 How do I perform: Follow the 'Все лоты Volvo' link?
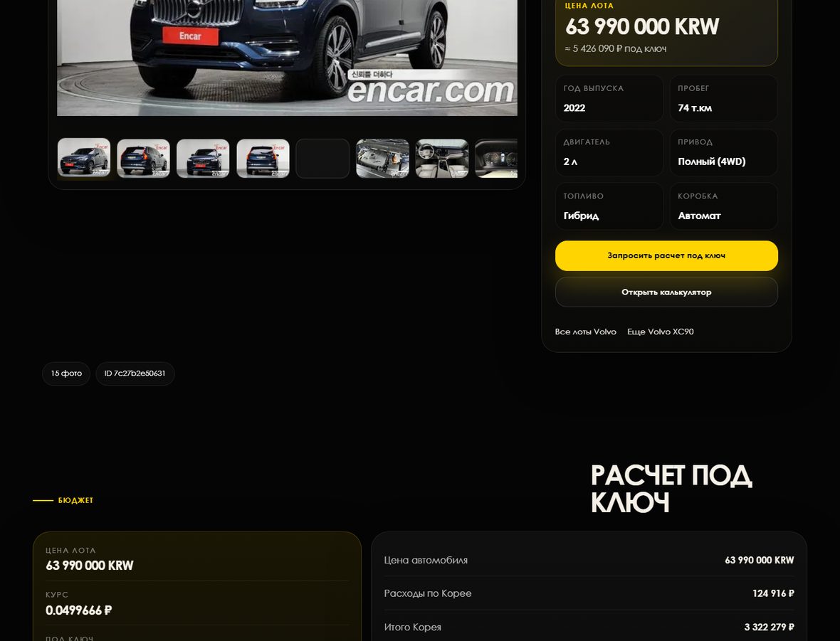(x=586, y=332)
